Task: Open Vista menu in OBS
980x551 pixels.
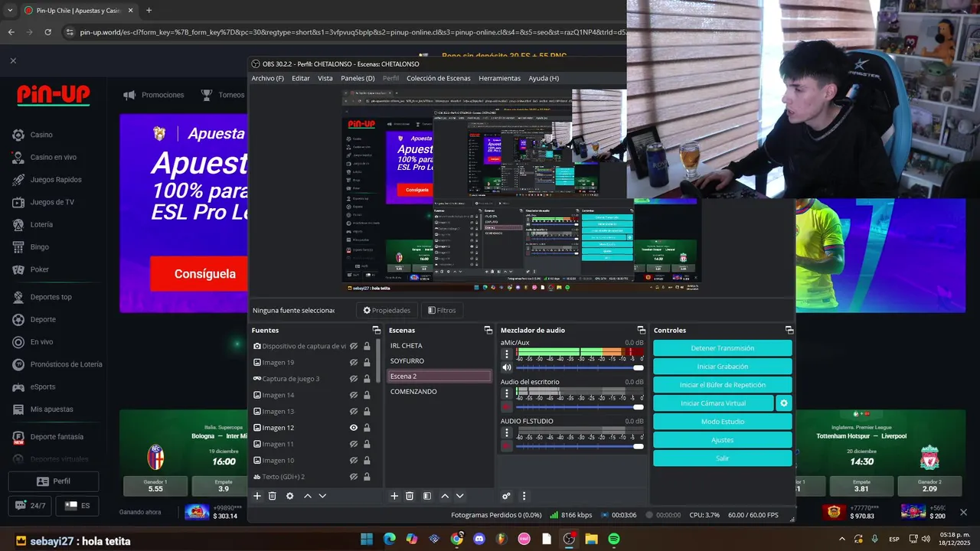Action: tap(325, 78)
